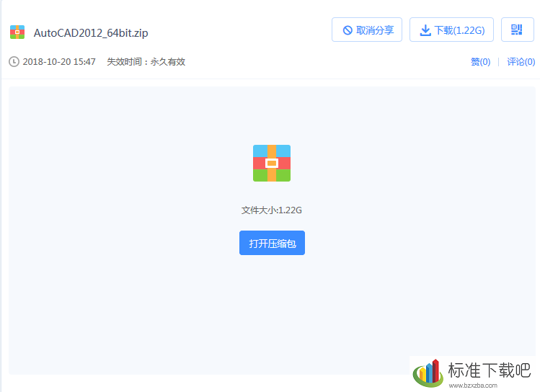
Task: Click the 文件大小:1.22G size label
Action: [272, 210]
